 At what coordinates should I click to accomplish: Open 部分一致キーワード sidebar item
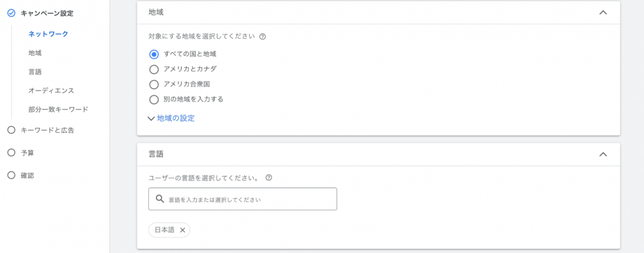pos(58,109)
